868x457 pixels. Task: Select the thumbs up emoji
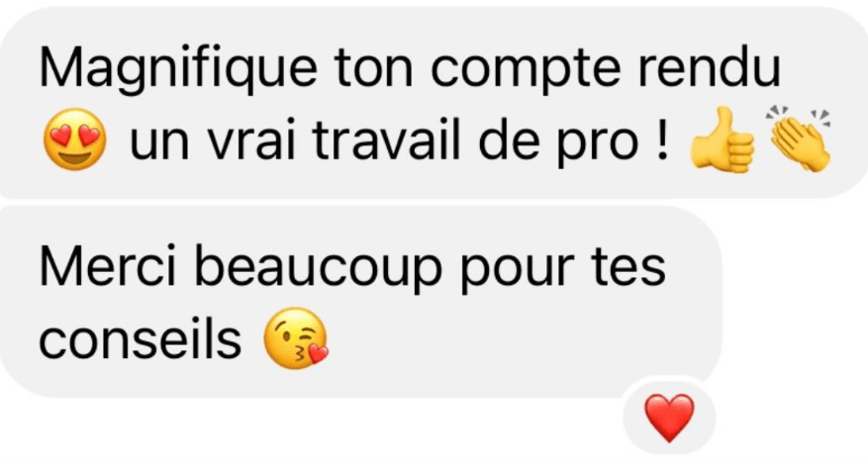pyautogui.click(x=722, y=139)
